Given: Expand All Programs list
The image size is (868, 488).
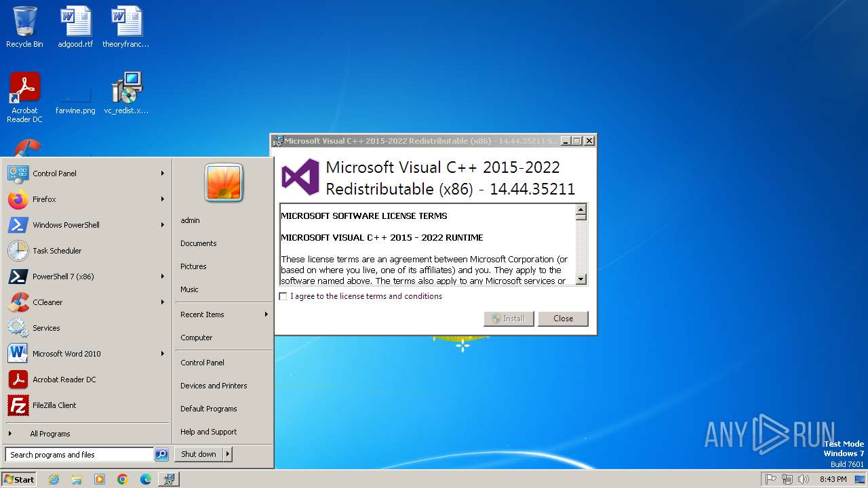Looking at the screenshot, I should point(86,434).
